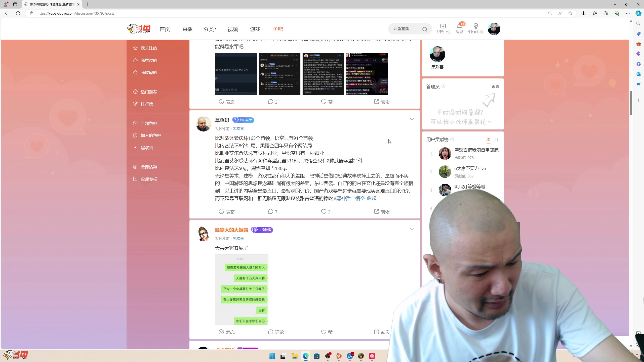Select 黑欢喜 under joined groups
Viewport: 644px width, 362px height.
click(147, 148)
